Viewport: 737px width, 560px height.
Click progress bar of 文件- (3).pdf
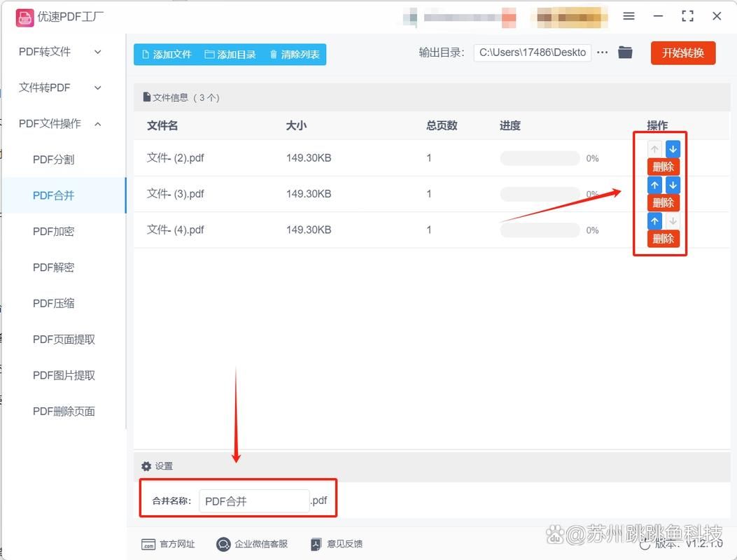click(540, 194)
